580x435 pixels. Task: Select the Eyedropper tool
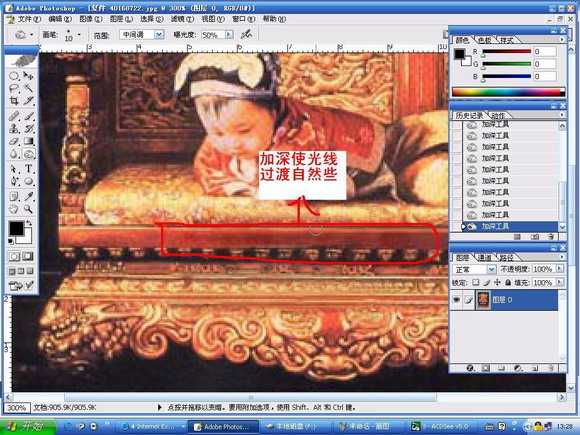28,196
